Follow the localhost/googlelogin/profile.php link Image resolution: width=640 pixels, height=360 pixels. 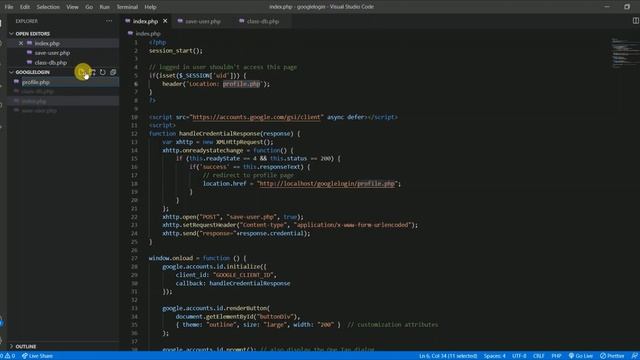pos(327,184)
